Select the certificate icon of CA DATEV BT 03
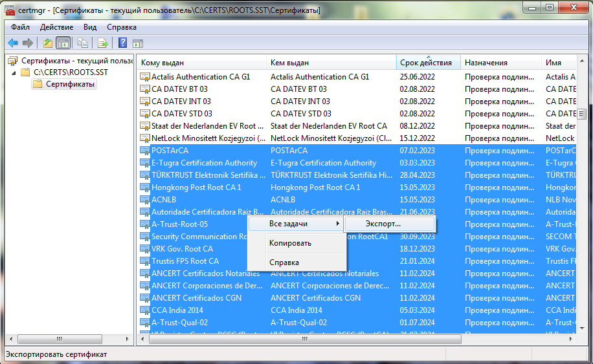Image resolution: width=593 pixels, height=364 pixels. tap(145, 89)
